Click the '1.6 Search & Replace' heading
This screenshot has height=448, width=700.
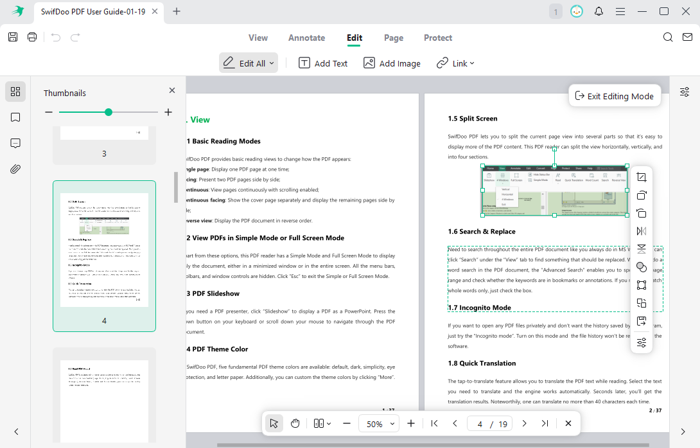482,232
